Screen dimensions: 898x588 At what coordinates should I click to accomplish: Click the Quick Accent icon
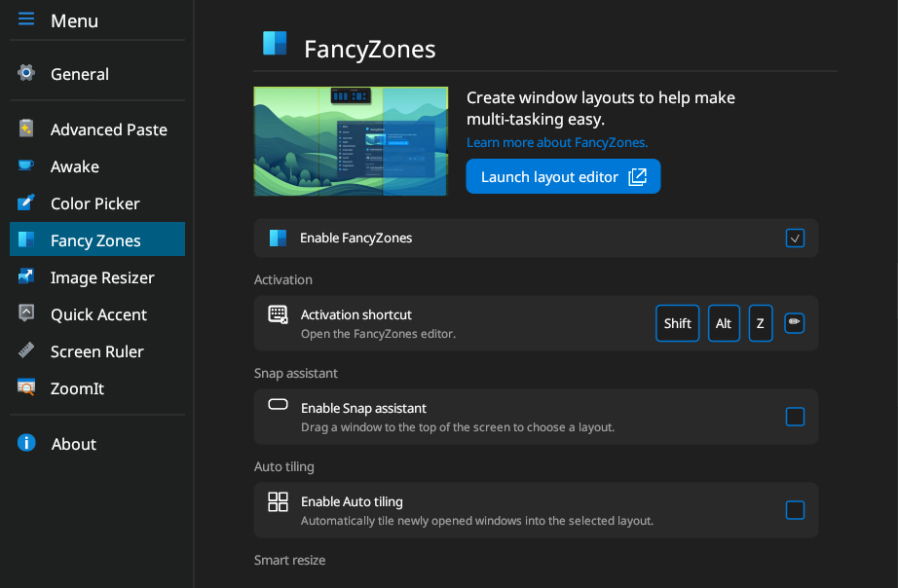(x=26, y=313)
